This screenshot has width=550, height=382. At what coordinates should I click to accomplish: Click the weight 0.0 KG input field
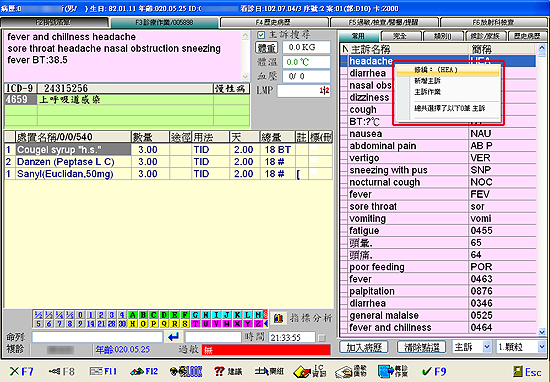pyautogui.click(x=306, y=47)
